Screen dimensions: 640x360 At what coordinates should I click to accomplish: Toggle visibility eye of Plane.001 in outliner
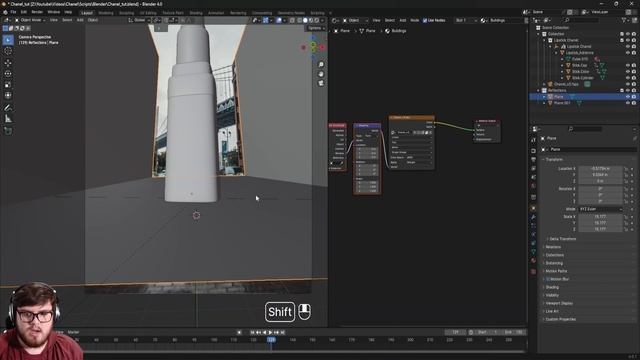pyautogui.click(x=628, y=103)
